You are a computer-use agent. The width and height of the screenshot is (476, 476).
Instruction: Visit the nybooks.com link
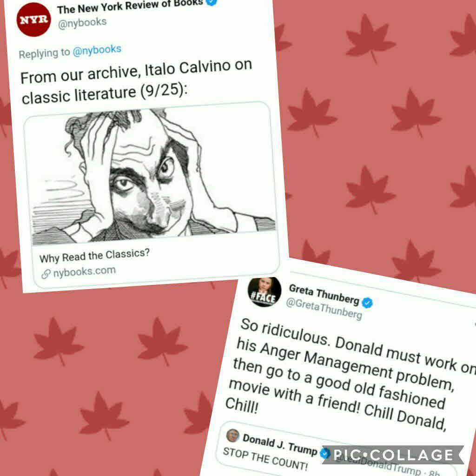pos(85,271)
